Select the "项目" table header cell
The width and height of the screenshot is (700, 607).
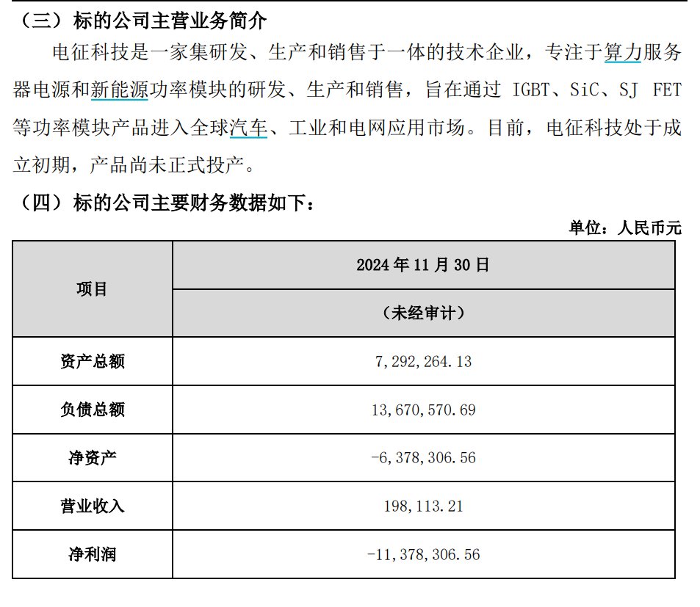coord(93,289)
